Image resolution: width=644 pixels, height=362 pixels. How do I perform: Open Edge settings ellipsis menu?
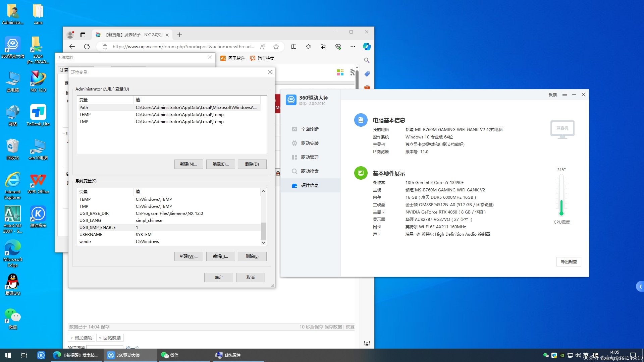pos(353,47)
